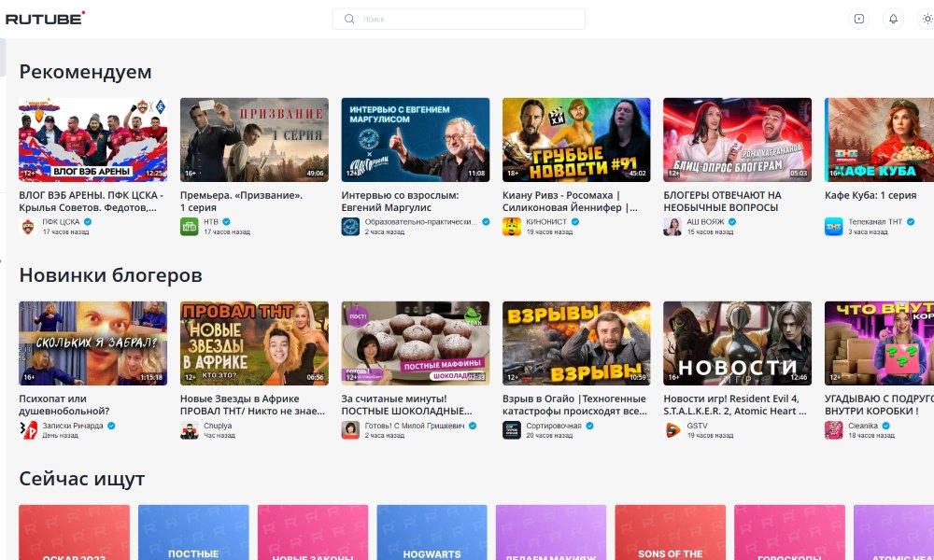Open the КИНОНИСТ channel avatar
Image resolution: width=934 pixels, height=560 pixels.
point(512,226)
